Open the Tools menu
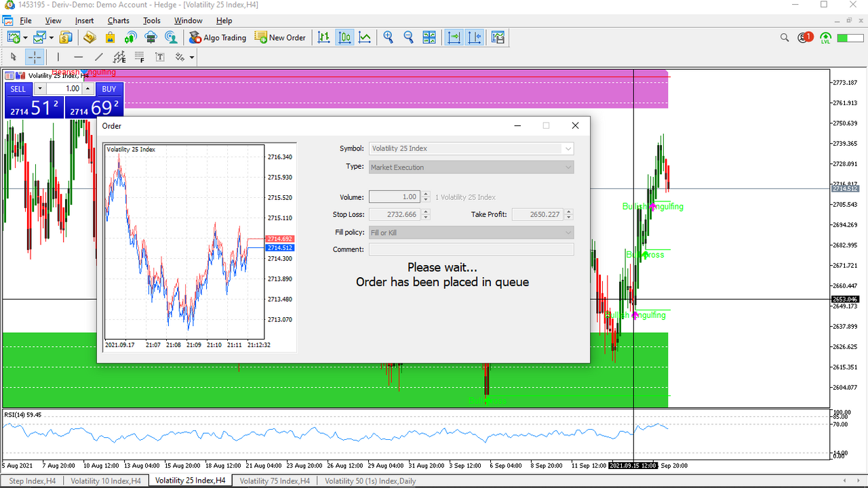Image resolution: width=868 pixels, height=488 pixels. [152, 20]
